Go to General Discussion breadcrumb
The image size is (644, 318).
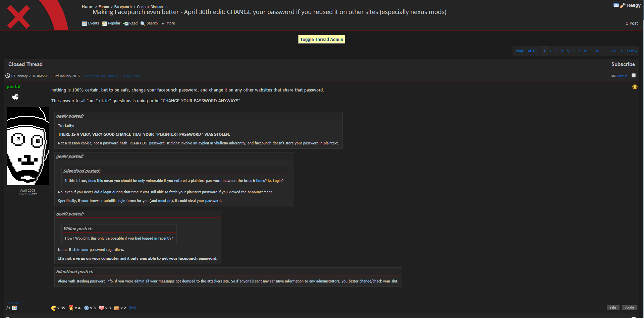pos(152,7)
